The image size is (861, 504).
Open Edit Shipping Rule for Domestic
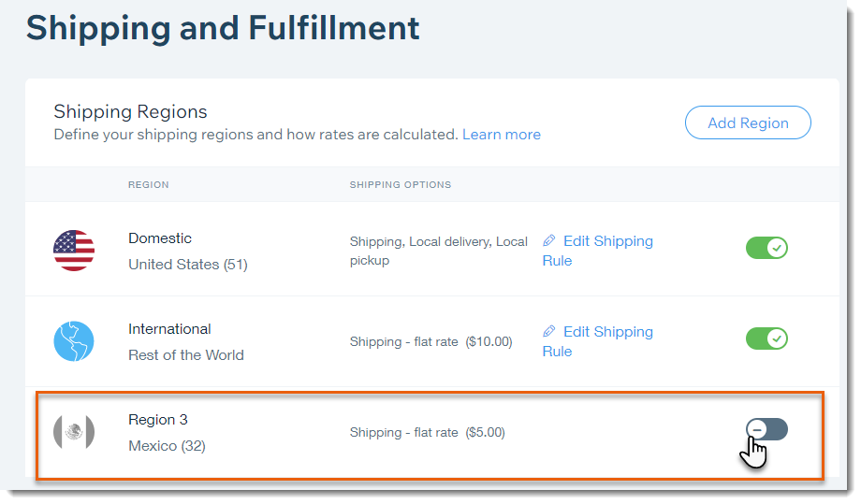[x=597, y=251]
